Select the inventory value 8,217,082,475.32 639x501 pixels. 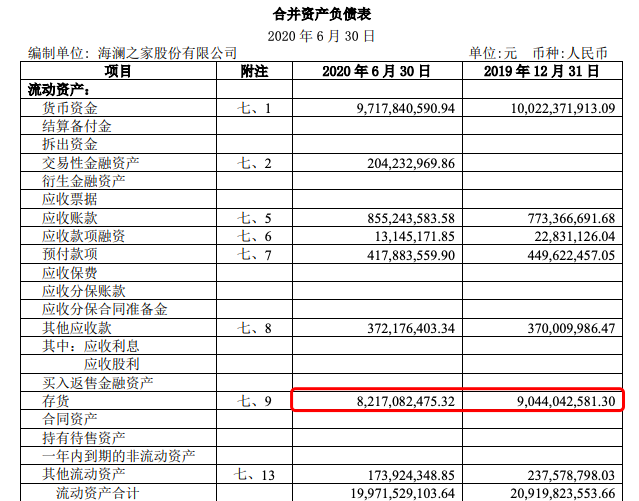405,402
